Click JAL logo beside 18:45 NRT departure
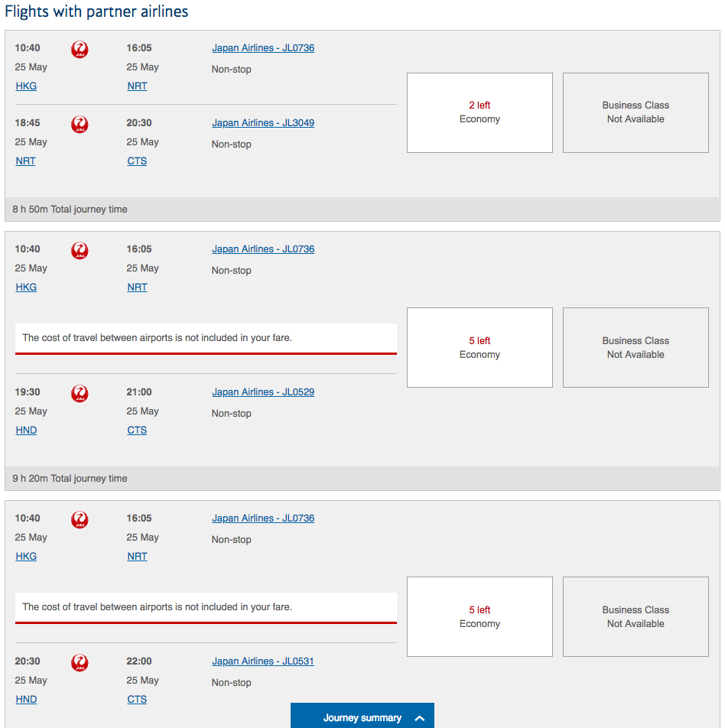This screenshot has height=728, width=725. 80,125
